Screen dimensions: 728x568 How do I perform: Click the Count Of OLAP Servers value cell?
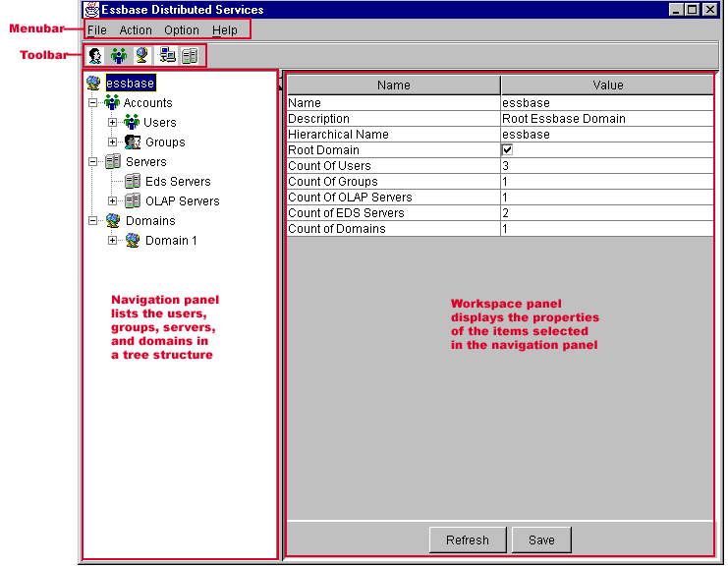point(607,198)
